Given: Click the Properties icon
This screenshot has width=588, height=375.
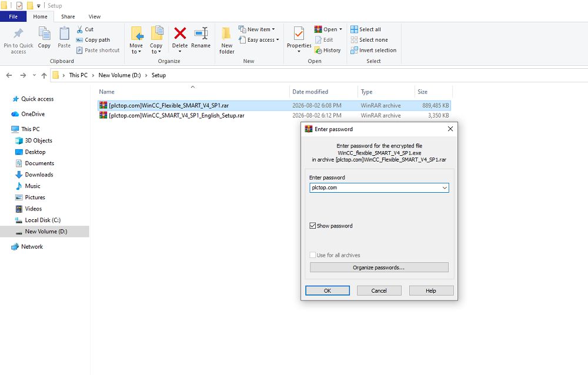Looking at the screenshot, I should pos(299,34).
